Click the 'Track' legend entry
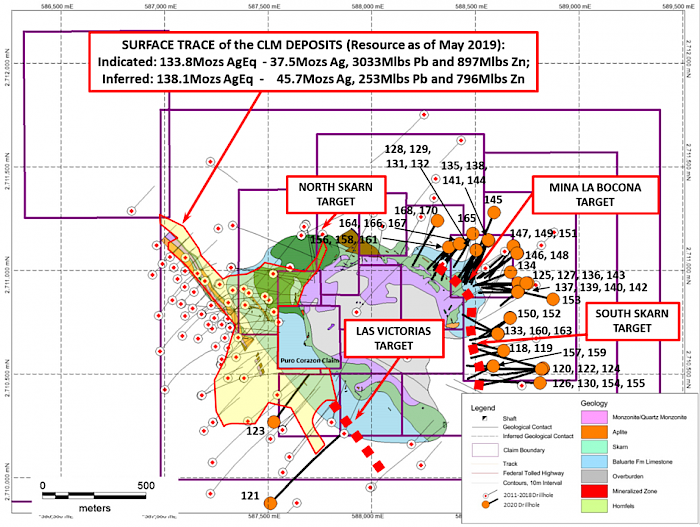Screen dimensions: 700x527 click(x=510, y=464)
